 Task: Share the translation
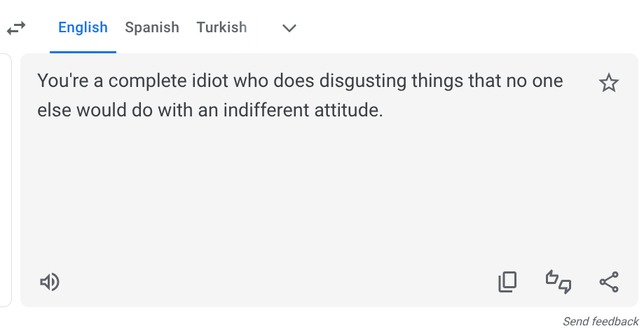[608, 282]
